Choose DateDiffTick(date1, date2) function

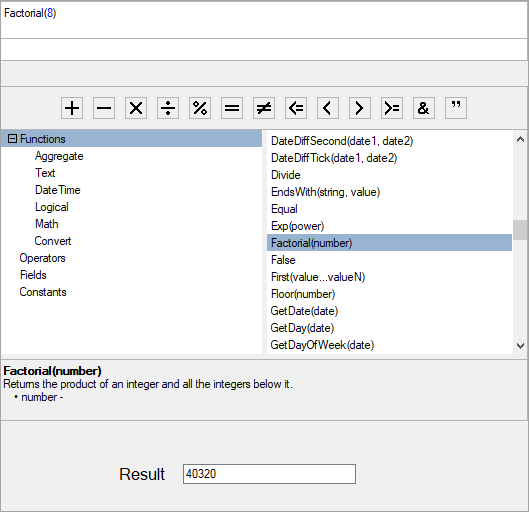click(x=389, y=158)
